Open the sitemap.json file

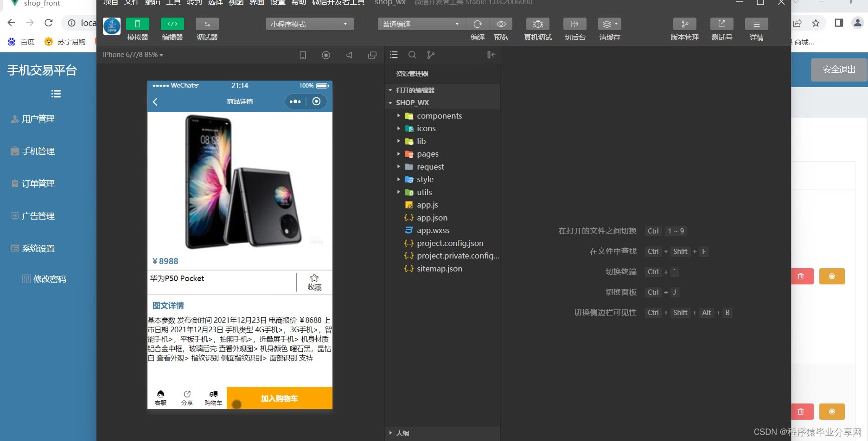tap(442, 269)
